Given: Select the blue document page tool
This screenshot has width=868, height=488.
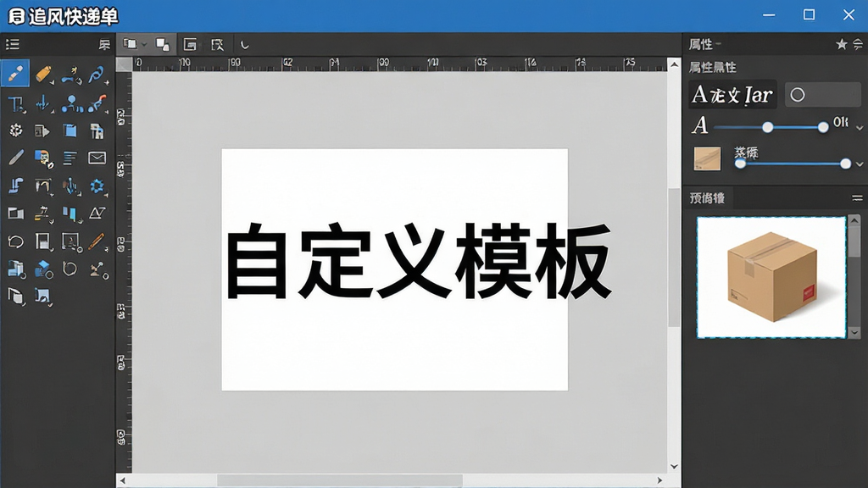Looking at the screenshot, I should 70,130.
